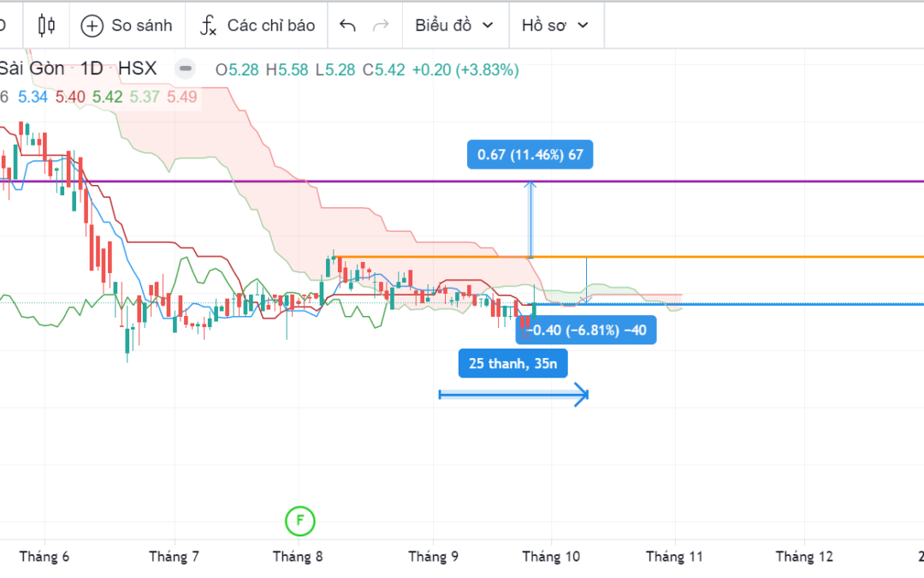This screenshot has height=578, width=924.
Task: Open Các chỉ báo indicators dialog
Action: (x=258, y=25)
